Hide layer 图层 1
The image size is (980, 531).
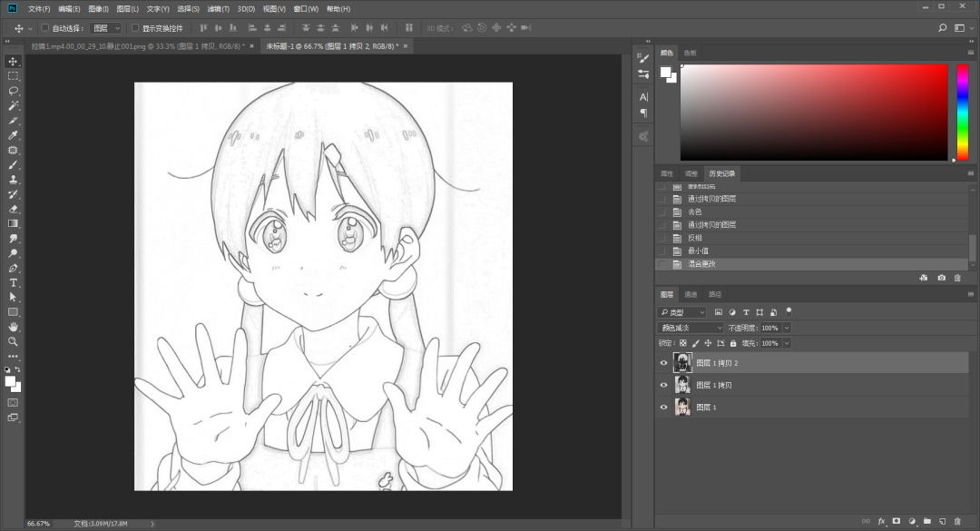coord(663,408)
